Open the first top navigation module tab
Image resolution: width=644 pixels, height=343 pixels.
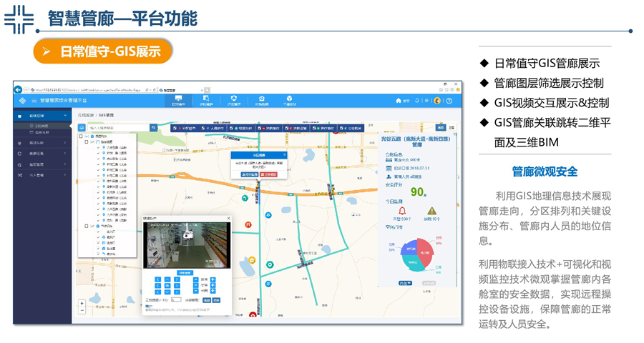click(x=178, y=101)
